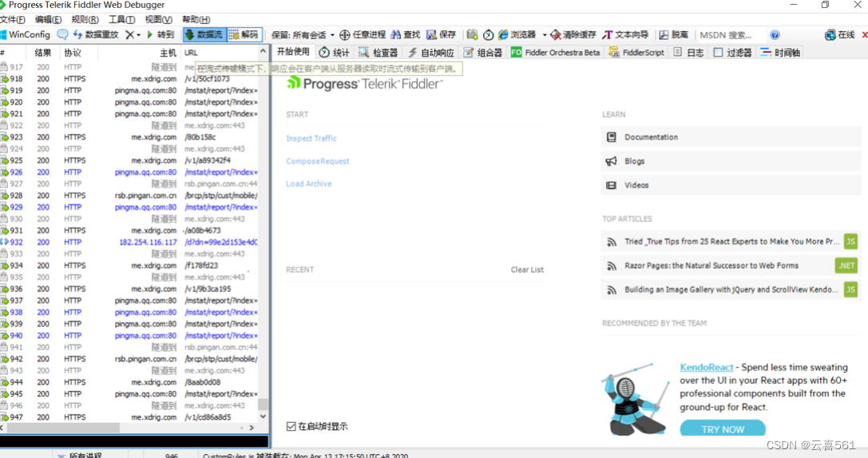This screenshot has width=868, height=458.
Task: Open the Documentation entry
Action: tap(731, 137)
